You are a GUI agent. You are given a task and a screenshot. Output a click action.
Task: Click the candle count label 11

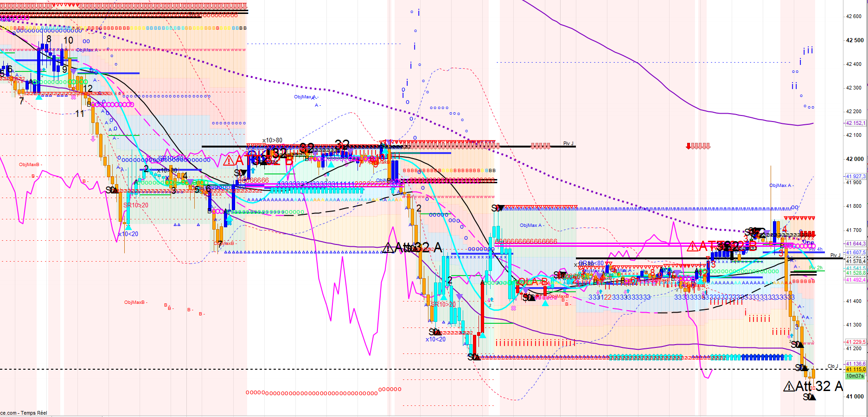tap(80, 114)
